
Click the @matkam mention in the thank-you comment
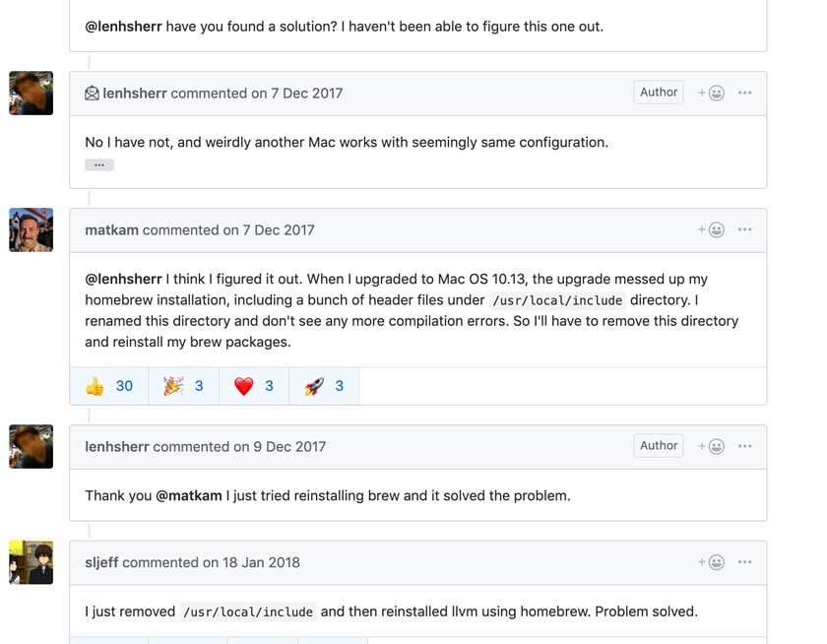189,495
